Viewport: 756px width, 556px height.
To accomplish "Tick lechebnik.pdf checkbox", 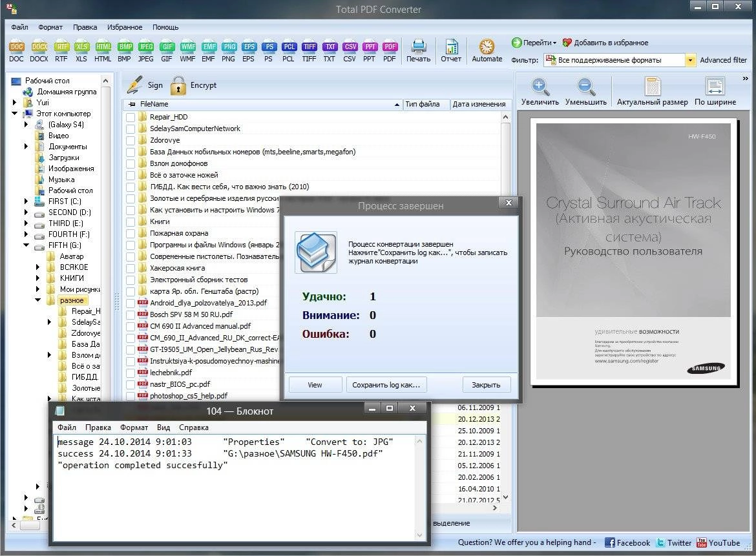I will (x=130, y=373).
